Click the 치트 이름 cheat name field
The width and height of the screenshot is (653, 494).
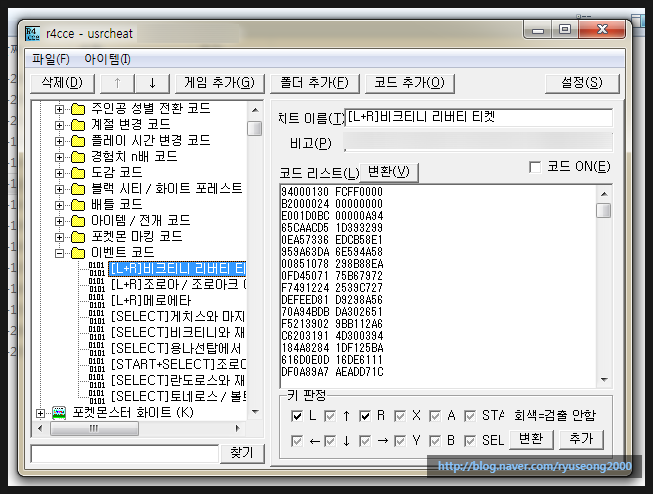[479, 117]
